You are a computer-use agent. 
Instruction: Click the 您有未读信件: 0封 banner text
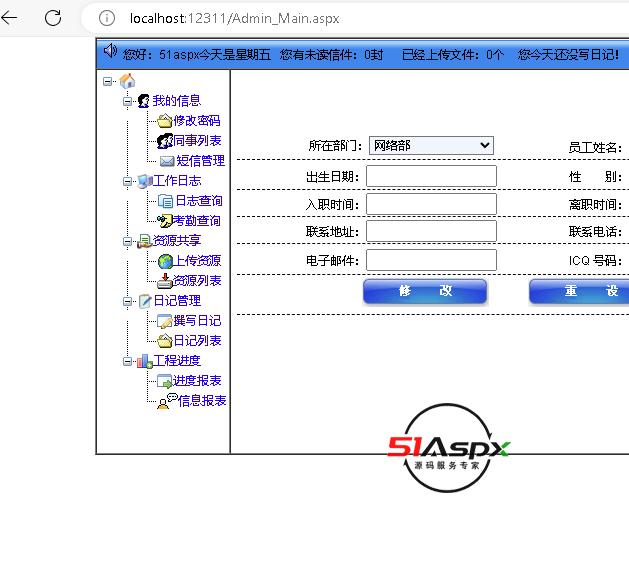pyautogui.click(x=331, y=55)
